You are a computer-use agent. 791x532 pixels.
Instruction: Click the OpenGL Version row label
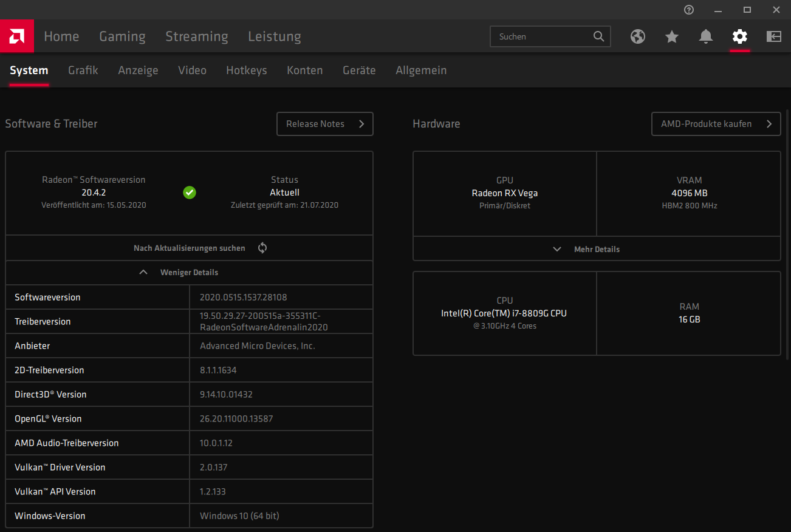[x=48, y=418]
